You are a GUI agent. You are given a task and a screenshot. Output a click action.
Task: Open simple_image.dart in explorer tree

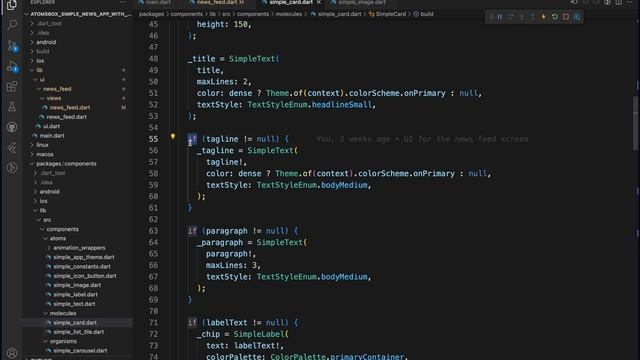(x=77, y=285)
